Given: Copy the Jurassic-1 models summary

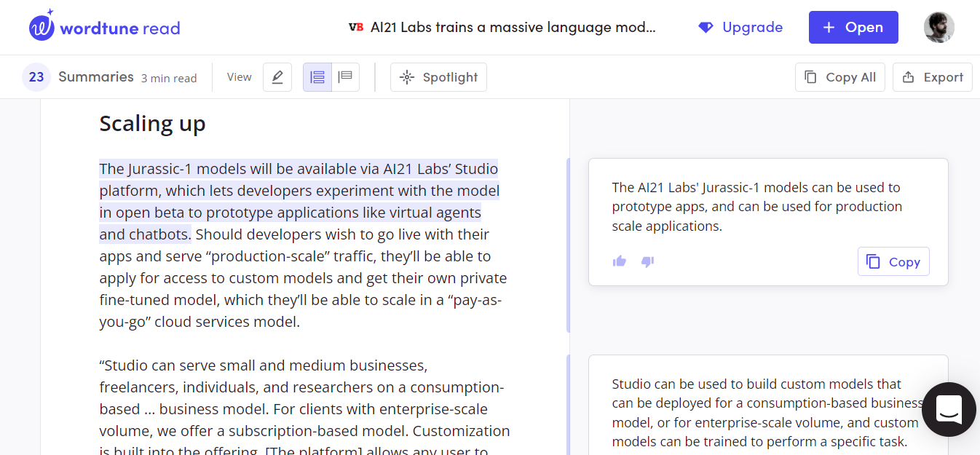Looking at the screenshot, I should pyautogui.click(x=893, y=262).
